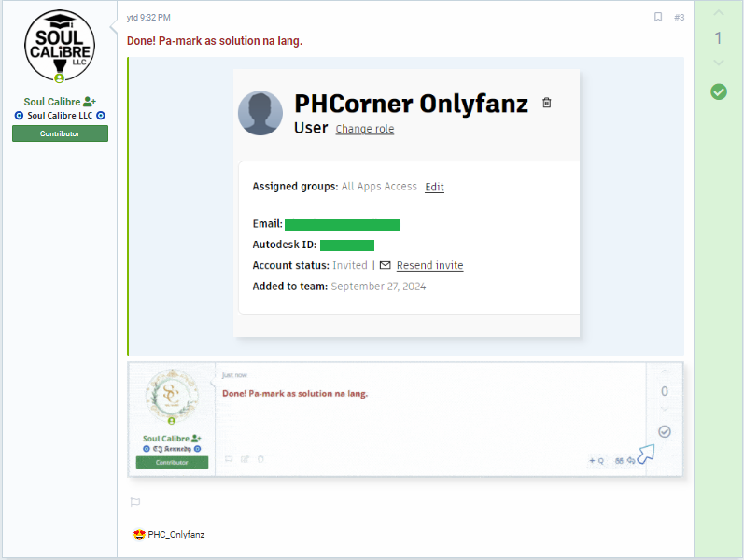Screen dimensions: 744x560
Task: Click the SC avatar in the lower preview
Action: (172, 396)
